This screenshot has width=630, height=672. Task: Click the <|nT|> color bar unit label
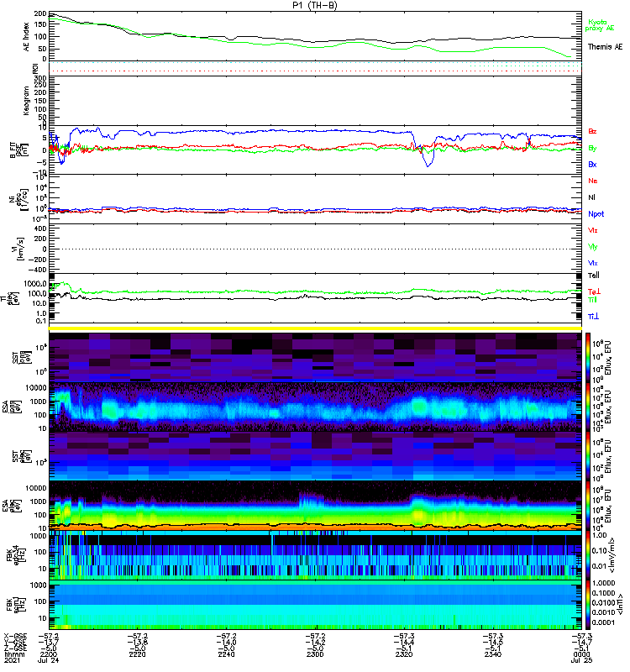click(619, 605)
